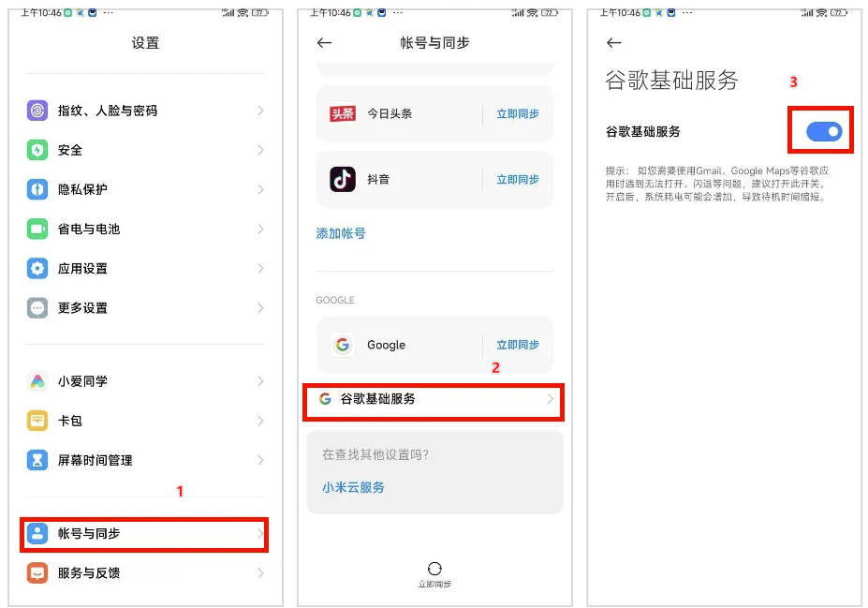Viewport: 868px width, 608px height.
Task: Open 屏幕时间管理 settings entry
Action: click(x=145, y=460)
